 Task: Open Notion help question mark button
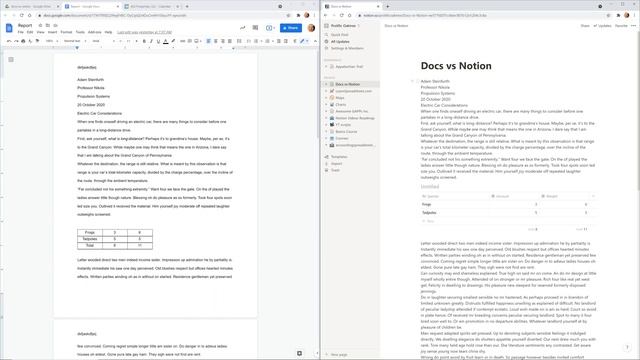(627, 347)
